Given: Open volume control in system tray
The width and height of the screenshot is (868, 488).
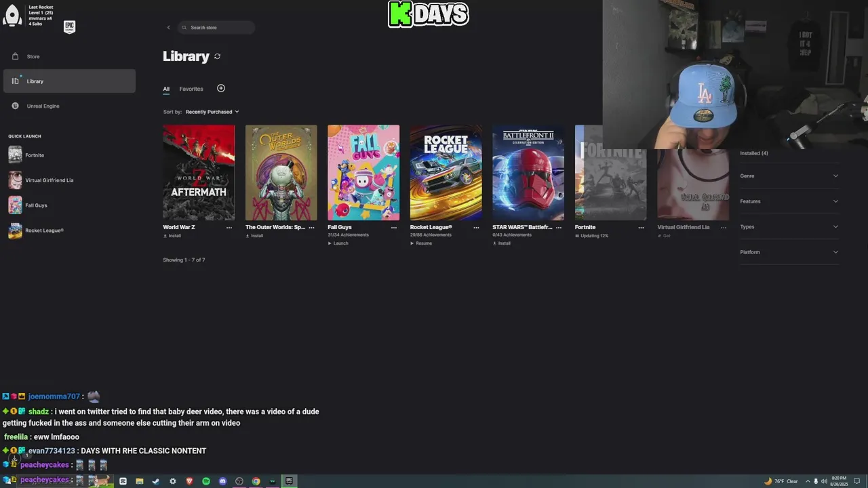Looking at the screenshot, I should (x=824, y=481).
